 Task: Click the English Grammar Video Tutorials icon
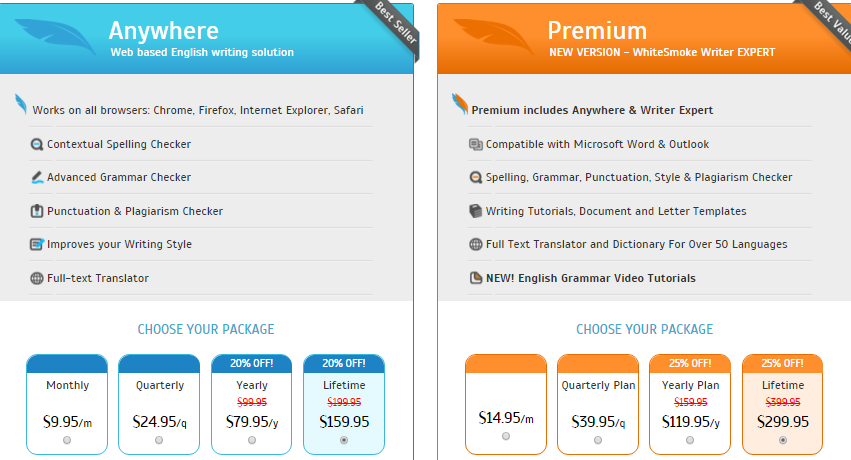476,278
